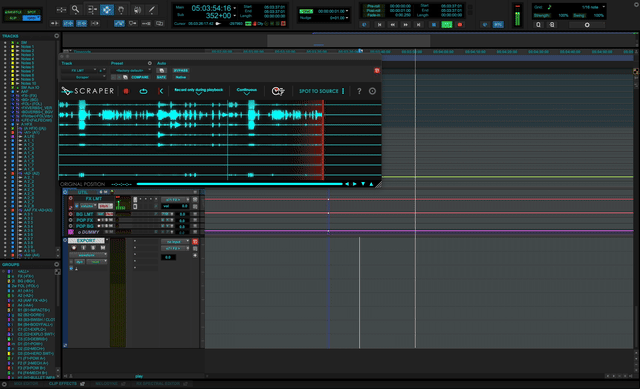Image resolution: width=640 pixels, height=389 pixels.
Task: Enable Spot edit mode
Action: pos(31,12)
